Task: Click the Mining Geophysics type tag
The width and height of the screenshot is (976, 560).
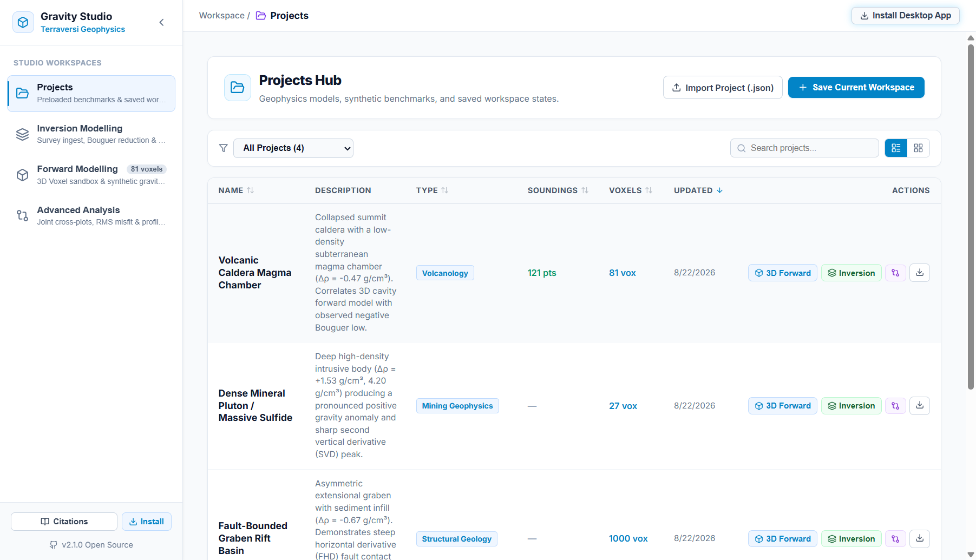Action: pos(457,406)
